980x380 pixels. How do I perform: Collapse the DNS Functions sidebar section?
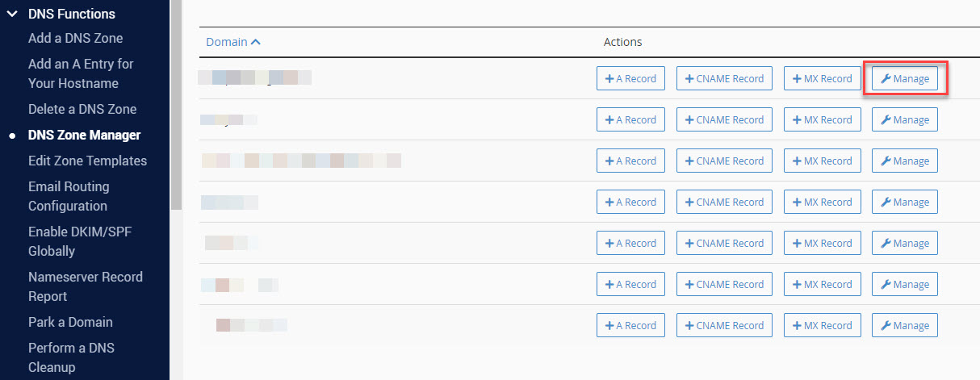12,14
